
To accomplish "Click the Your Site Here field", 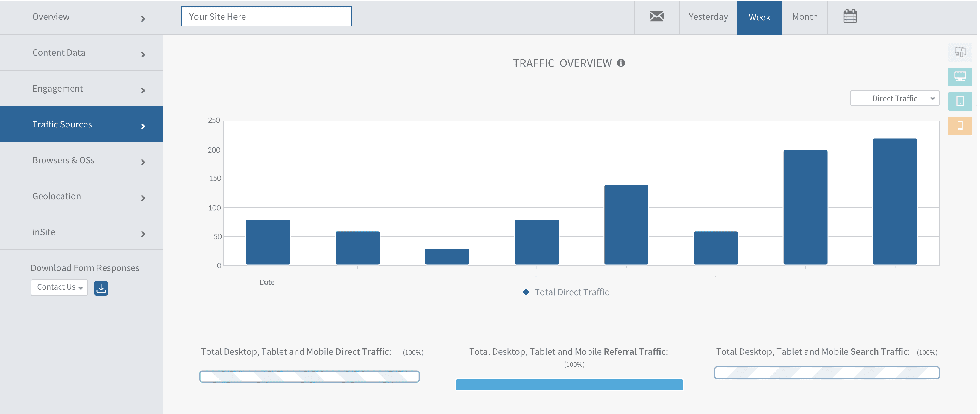I will (266, 16).
